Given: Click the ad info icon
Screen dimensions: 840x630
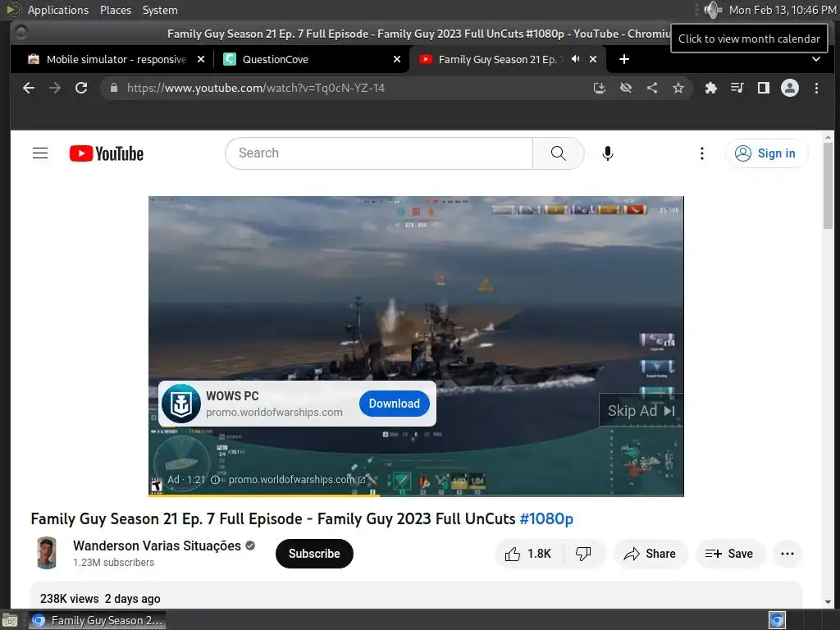Looking at the screenshot, I should point(215,479).
